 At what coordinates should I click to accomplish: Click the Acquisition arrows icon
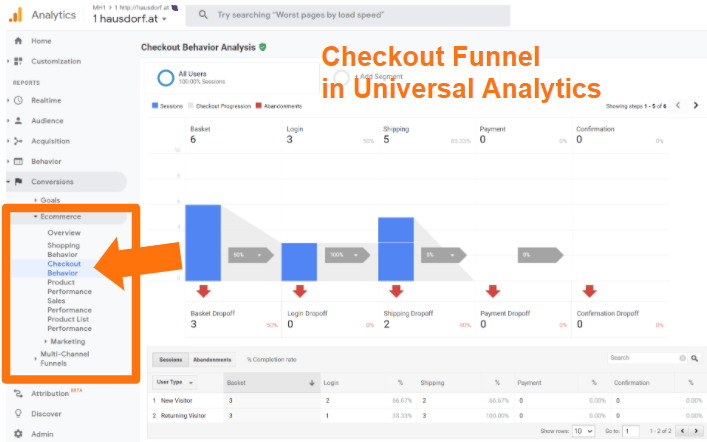(x=18, y=141)
